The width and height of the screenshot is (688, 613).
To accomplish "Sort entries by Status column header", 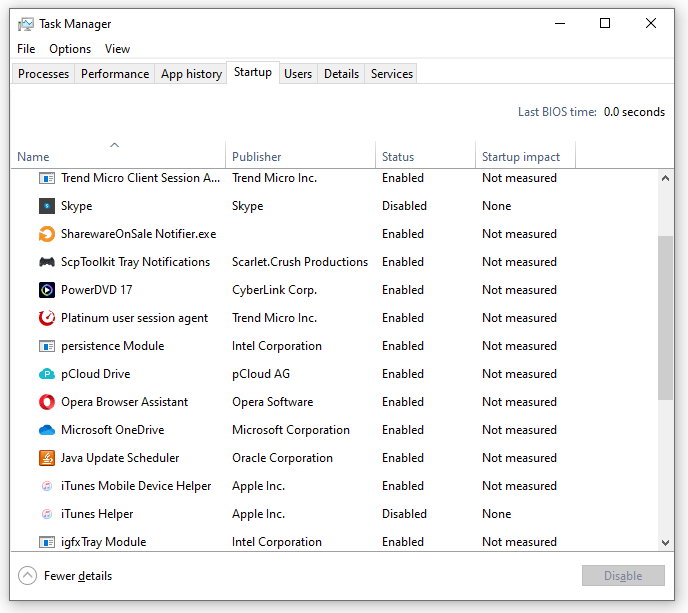I will 398,157.
